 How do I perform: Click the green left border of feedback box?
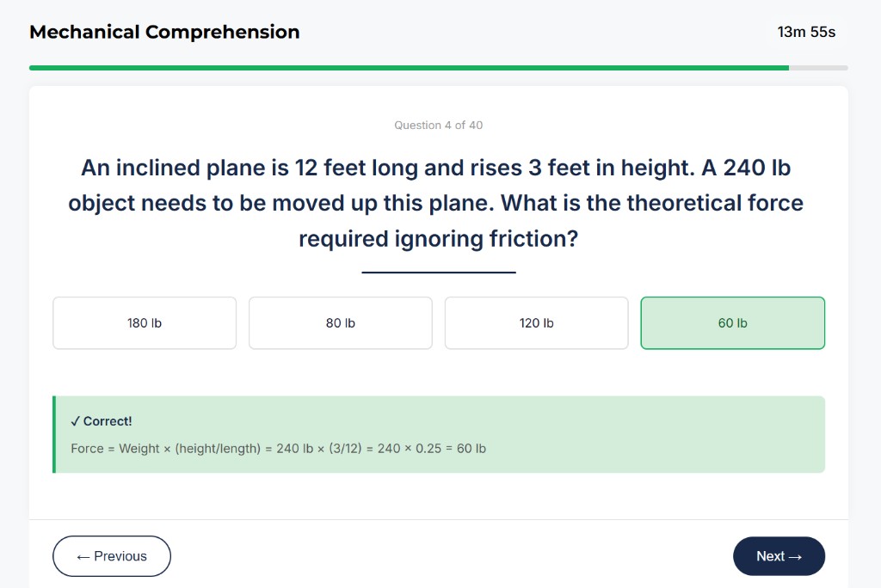54,434
